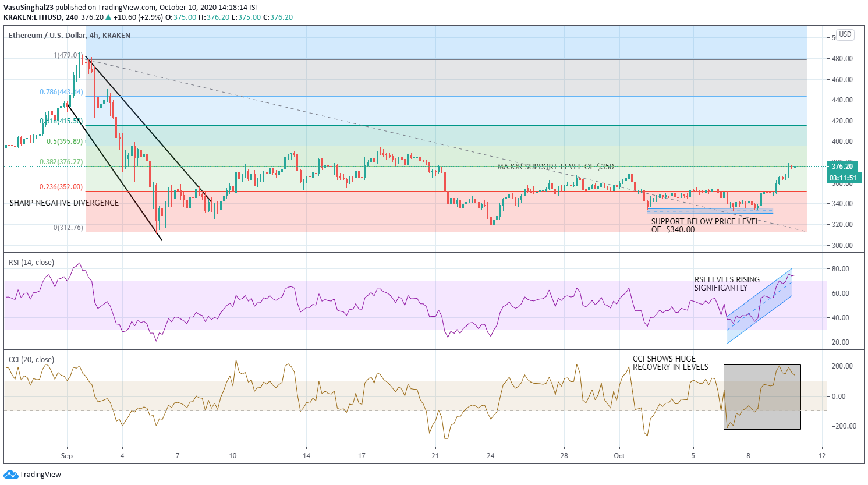Click the 0(312.76) Fibonacci label
The width and height of the screenshot is (868, 485).
point(68,228)
